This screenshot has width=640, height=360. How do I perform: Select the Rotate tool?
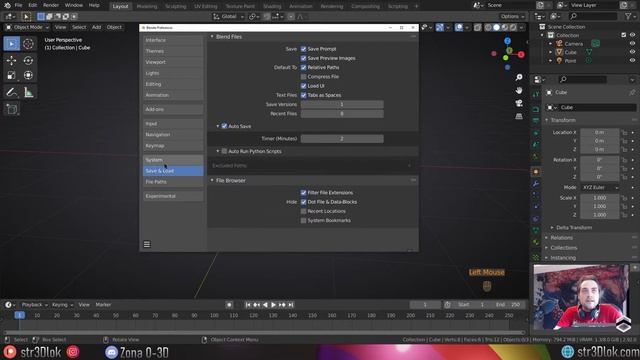pyautogui.click(x=28, y=60)
